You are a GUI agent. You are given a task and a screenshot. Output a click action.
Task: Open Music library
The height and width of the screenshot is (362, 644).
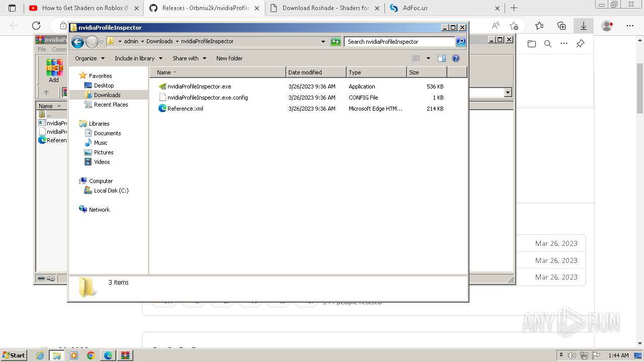(x=101, y=143)
